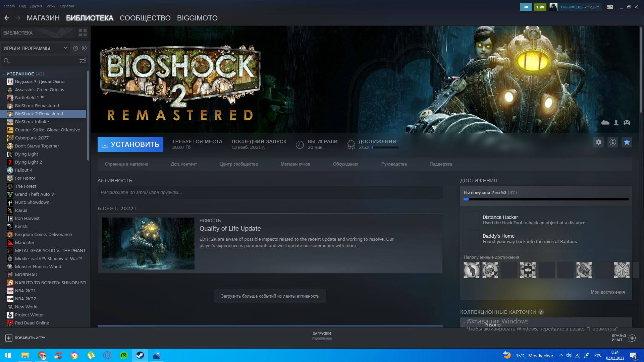The image size is (644, 362).
Task: Go to СООБЩЕСТВО tab
Action: [x=145, y=18]
